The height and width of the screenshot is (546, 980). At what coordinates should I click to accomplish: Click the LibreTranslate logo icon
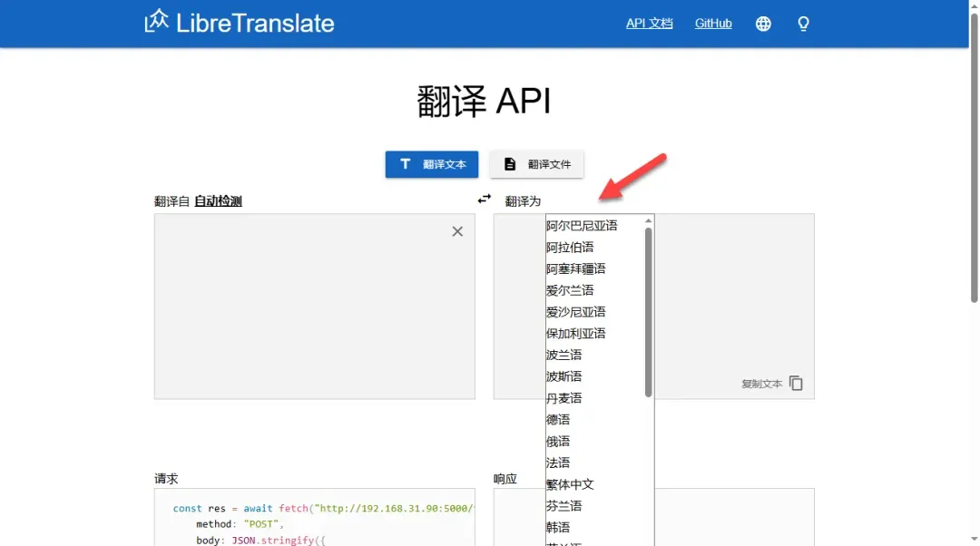(157, 21)
